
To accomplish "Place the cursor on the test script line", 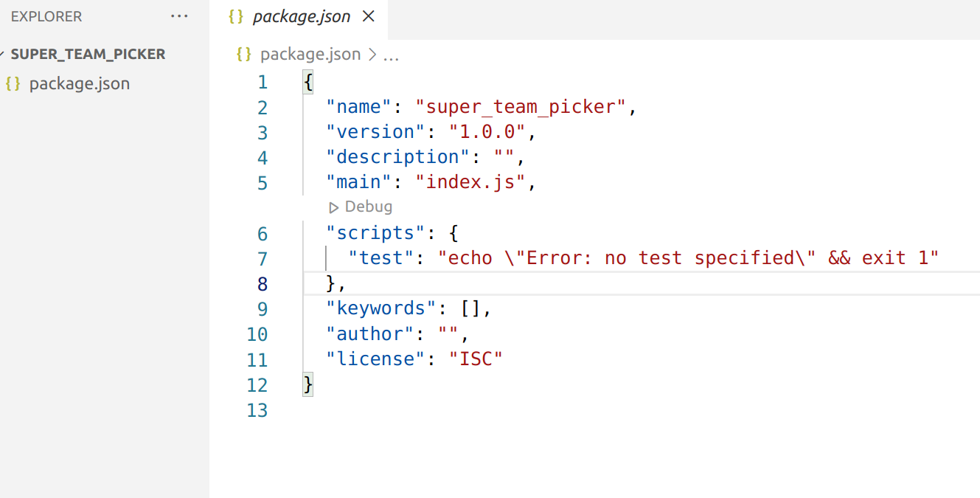I will tap(516, 257).
